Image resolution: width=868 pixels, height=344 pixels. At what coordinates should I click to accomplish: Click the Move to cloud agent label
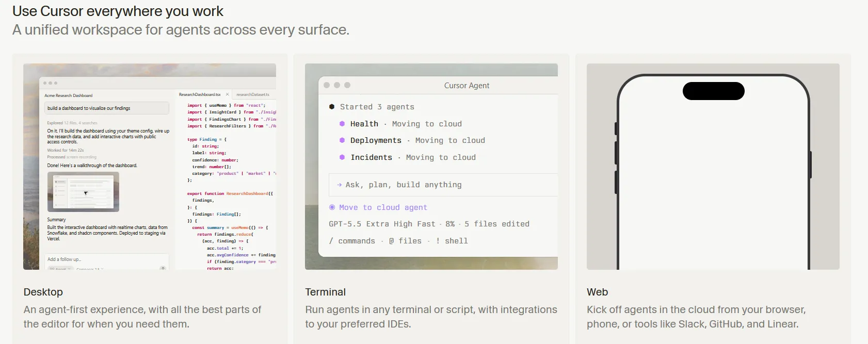point(383,207)
